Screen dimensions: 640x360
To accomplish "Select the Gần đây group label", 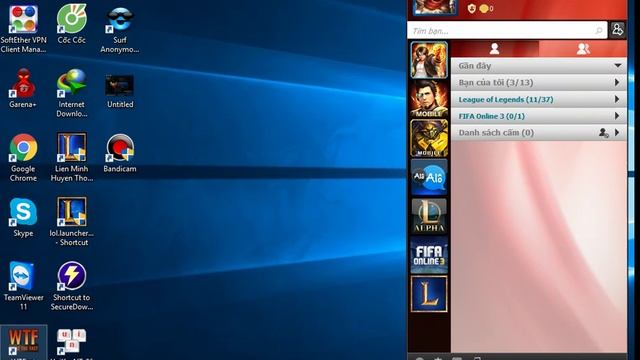I will coord(475,66).
